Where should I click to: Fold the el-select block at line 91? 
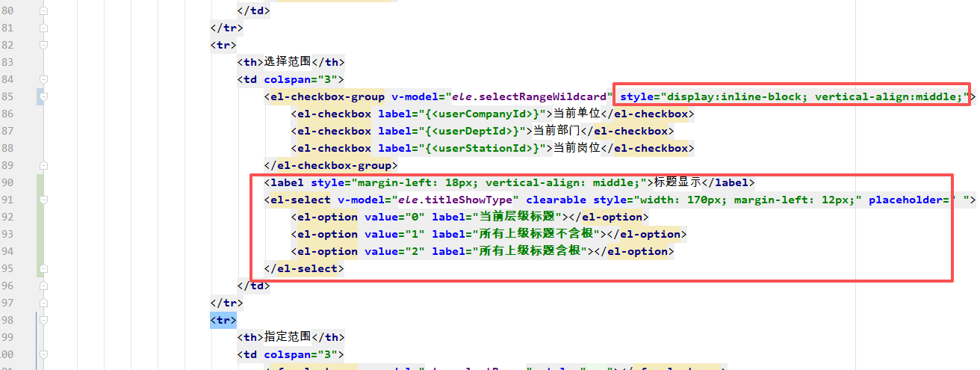click(43, 200)
